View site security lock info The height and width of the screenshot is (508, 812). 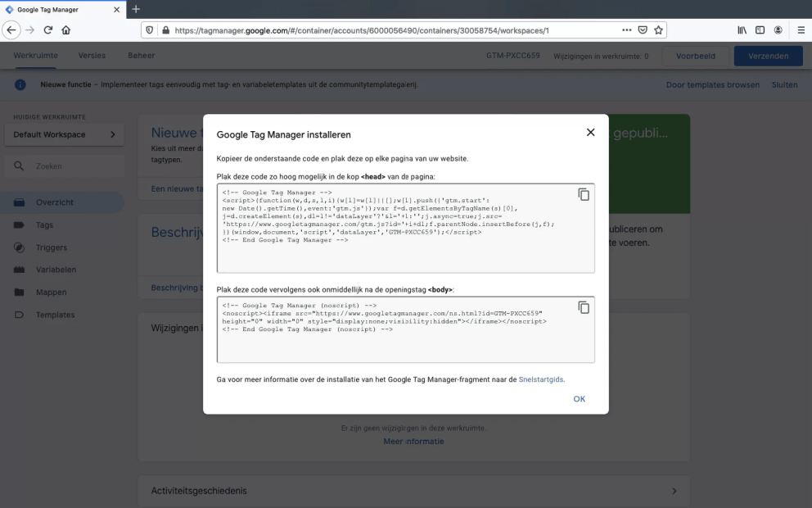pos(165,30)
